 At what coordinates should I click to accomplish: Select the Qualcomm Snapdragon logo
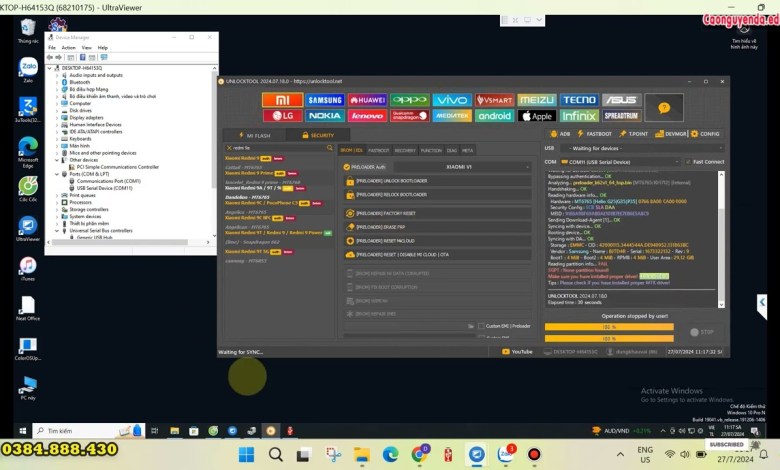[409, 116]
